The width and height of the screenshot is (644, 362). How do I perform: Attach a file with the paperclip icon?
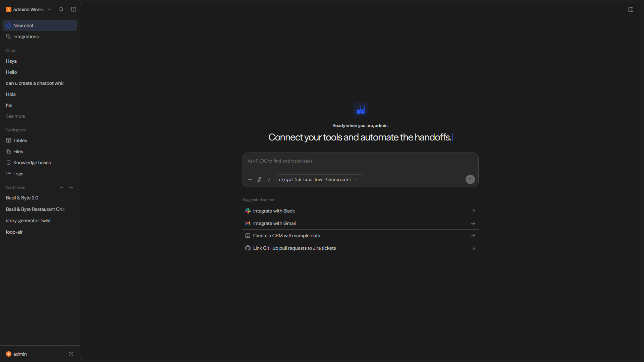coord(259,179)
